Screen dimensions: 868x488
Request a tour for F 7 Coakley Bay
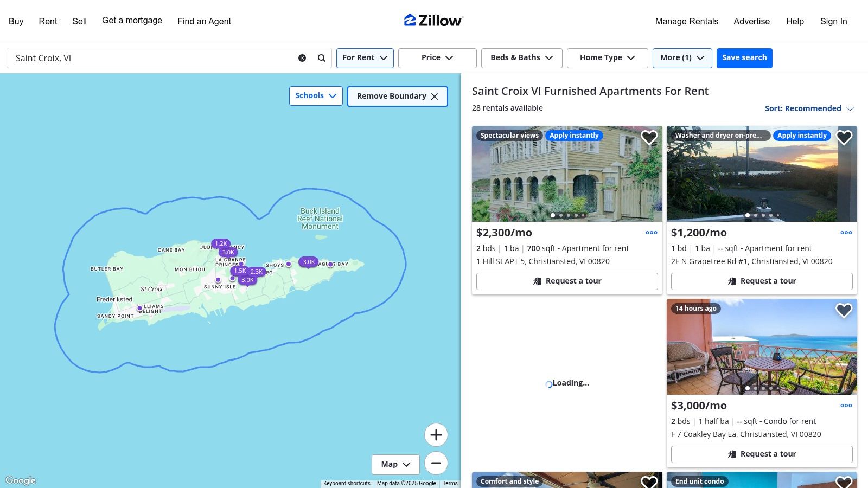pyautogui.click(x=762, y=454)
